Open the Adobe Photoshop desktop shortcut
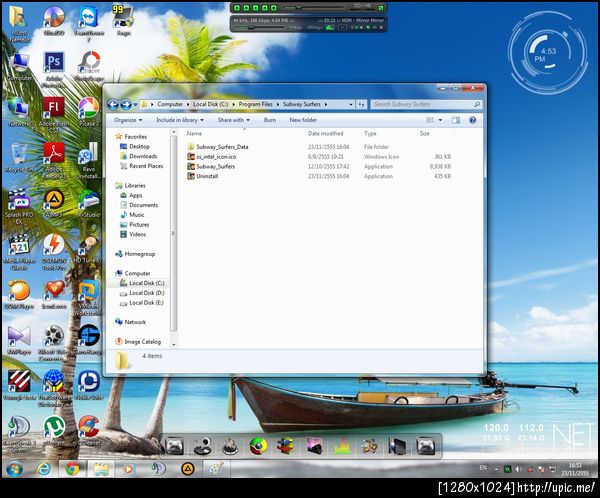Viewport: 600px width, 498px height. pyautogui.click(x=54, y=70)
